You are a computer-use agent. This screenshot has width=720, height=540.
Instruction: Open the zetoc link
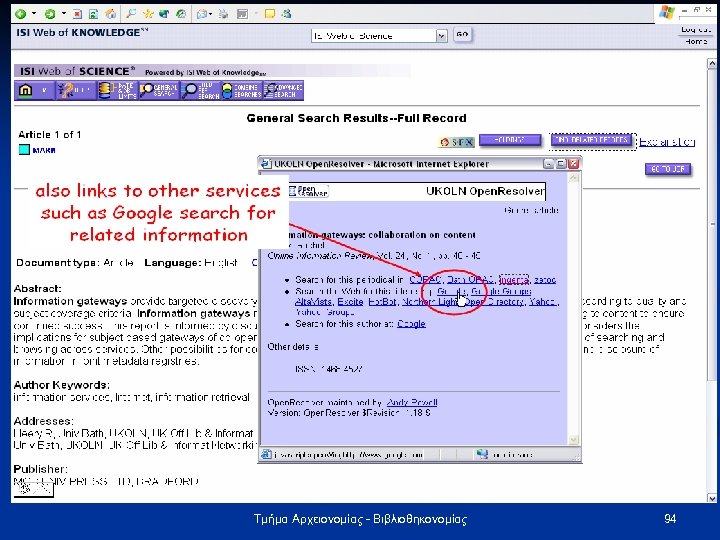tap(545, 279)
